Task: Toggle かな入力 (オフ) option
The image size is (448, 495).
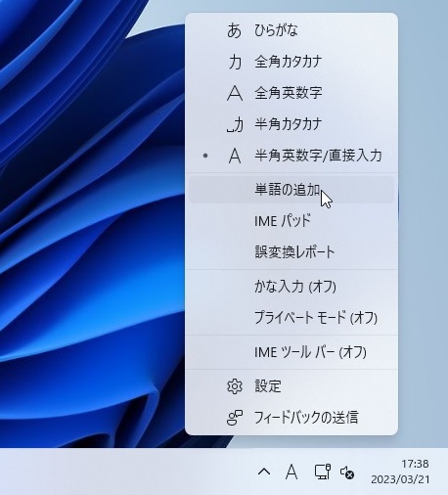Action: coord(291,287)
